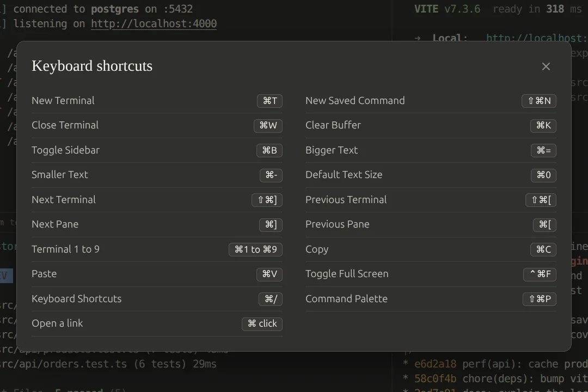Click the ⇧⌘] badge for Next Terminal

coord(267,200)
